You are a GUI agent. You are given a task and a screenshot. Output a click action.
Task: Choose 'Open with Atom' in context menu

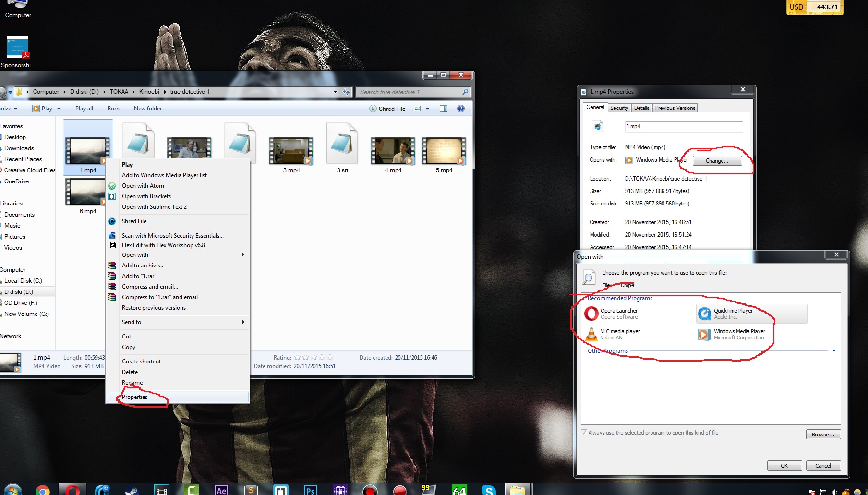click(178, 186)
